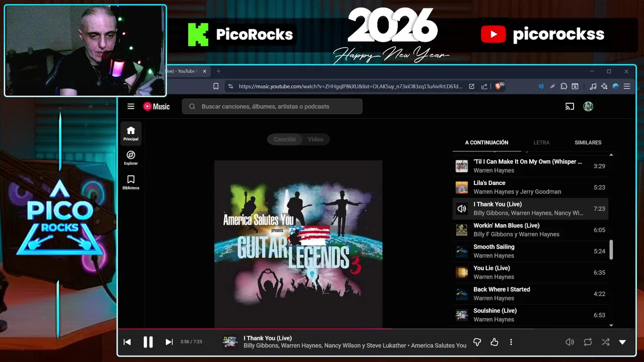This screenshot has height=362, width=644.
Task: Open the A CONTINUACIÓN tab
Action: 487,143
